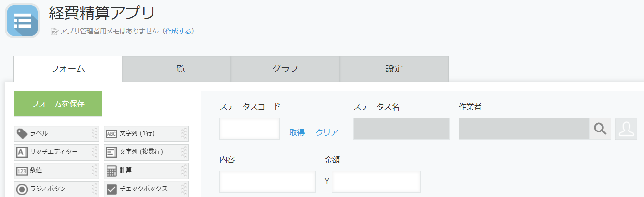Switch to the 一覧 tab
Image resolution: width=644 pixels, height=197 pixels.
[176, 69]
